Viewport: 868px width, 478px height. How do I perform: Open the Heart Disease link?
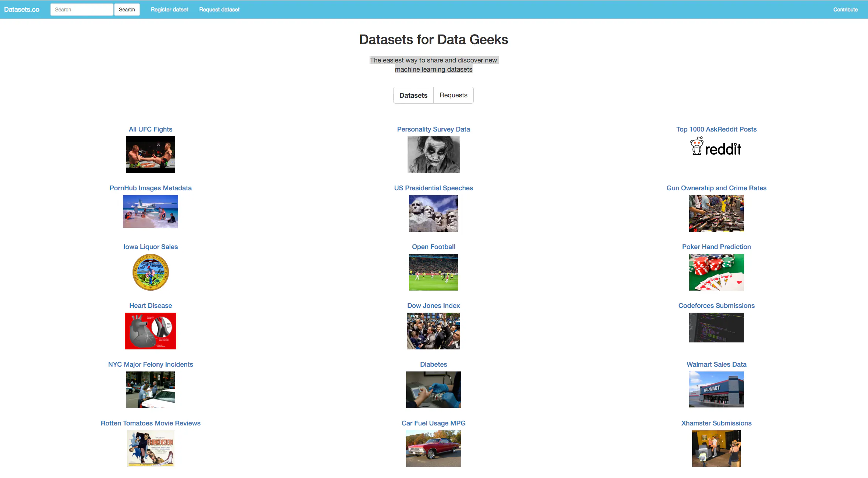tap(151, 306)
